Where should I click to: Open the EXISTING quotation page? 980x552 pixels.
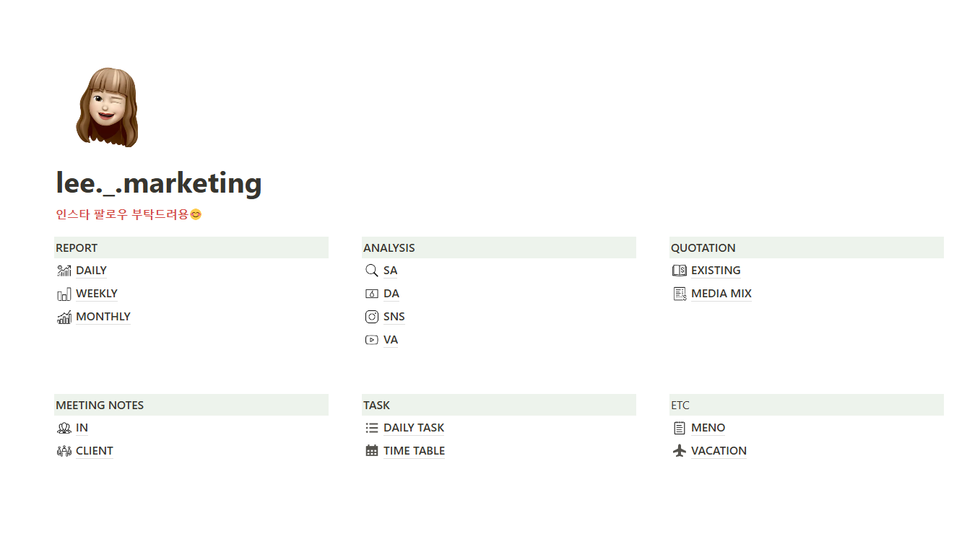click(x=716, y=271)
